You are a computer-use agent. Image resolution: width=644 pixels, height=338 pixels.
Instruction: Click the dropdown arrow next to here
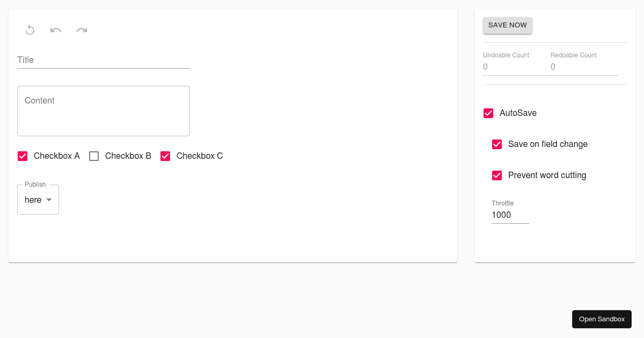pos(49,200)
